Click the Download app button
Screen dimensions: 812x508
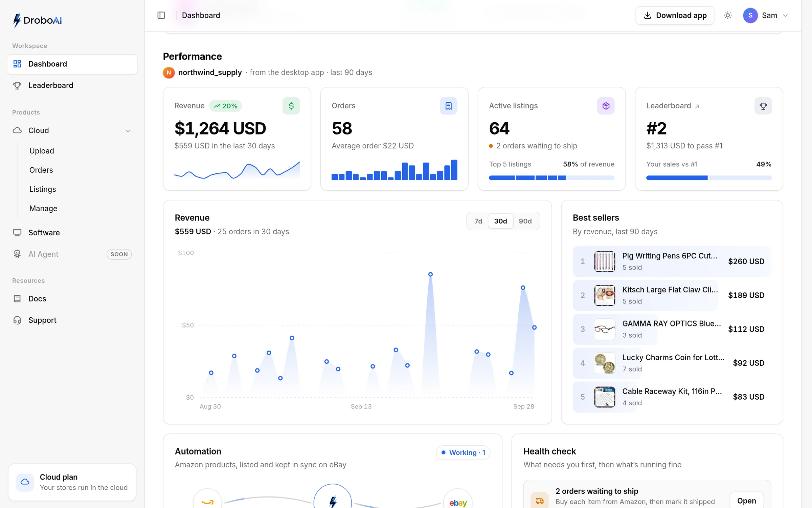pyautogui.click(x=675, y=15)
